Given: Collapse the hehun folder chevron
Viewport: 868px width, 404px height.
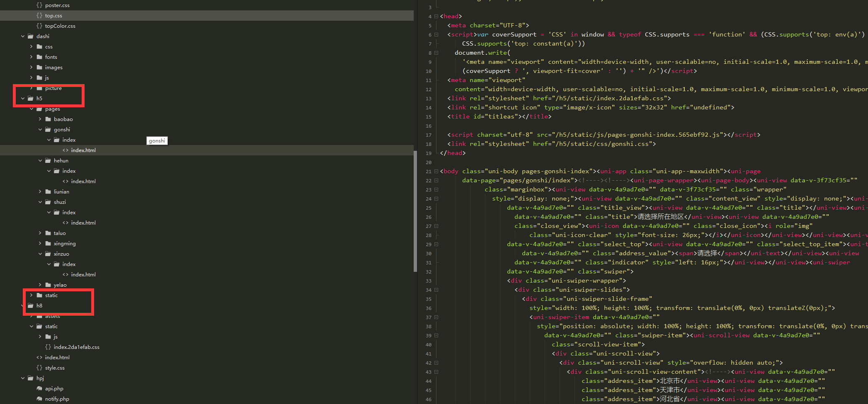Looking at the screenshot, I should [40, 161].
